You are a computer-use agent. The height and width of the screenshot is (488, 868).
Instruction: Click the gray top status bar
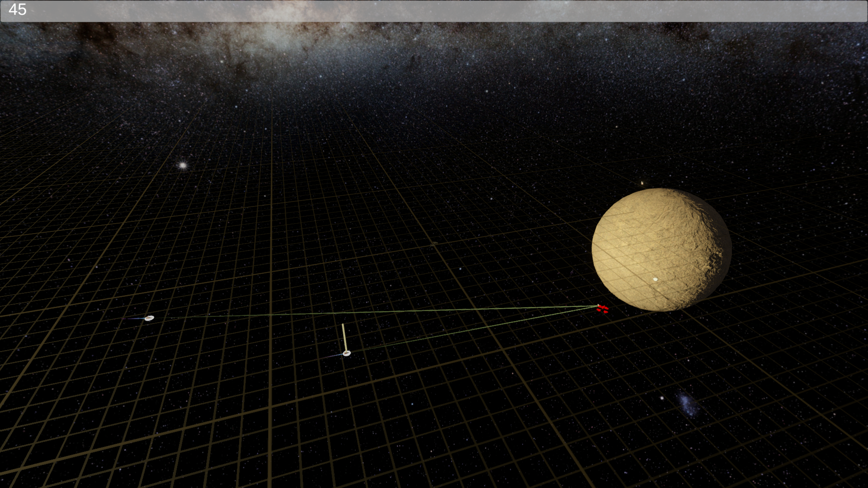(x=434, y=11)
